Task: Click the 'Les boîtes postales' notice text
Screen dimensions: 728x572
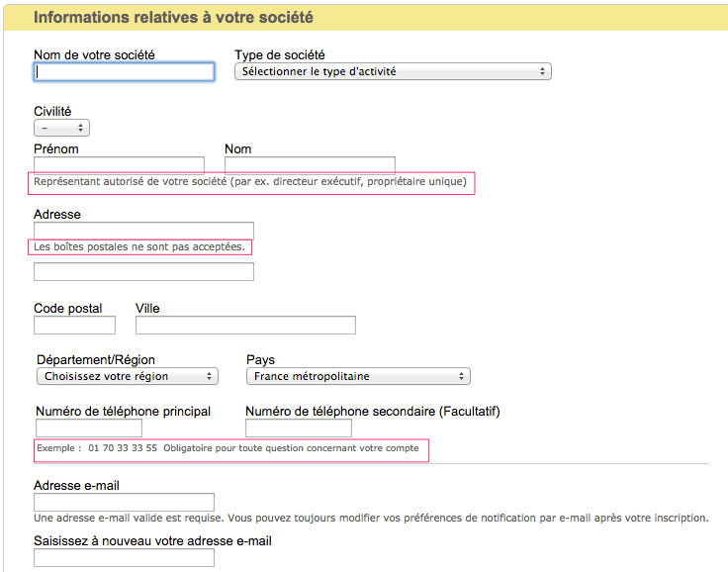Action: pyautogui.click(x=139, y=246)
